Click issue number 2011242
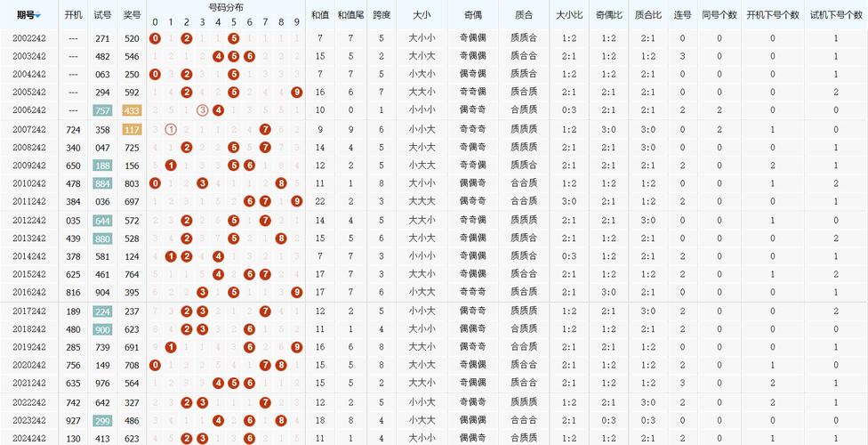Viewport: 868px width, 445px height. [x=28, y=202]
